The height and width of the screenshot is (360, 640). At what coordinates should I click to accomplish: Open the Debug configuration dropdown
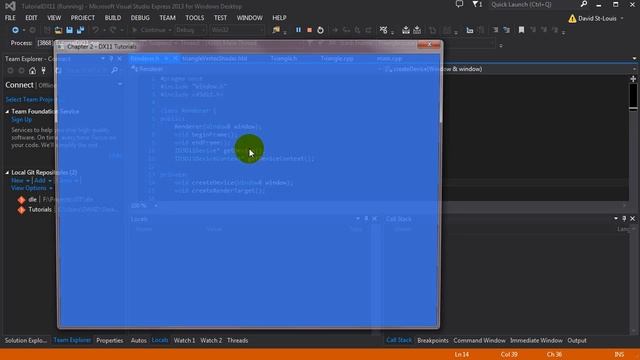pyautogui.click(x=190, y=30)
